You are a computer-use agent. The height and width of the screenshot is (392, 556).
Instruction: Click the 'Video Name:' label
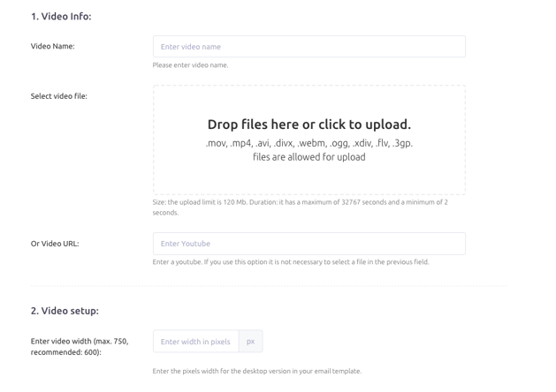tap(52, 46)
